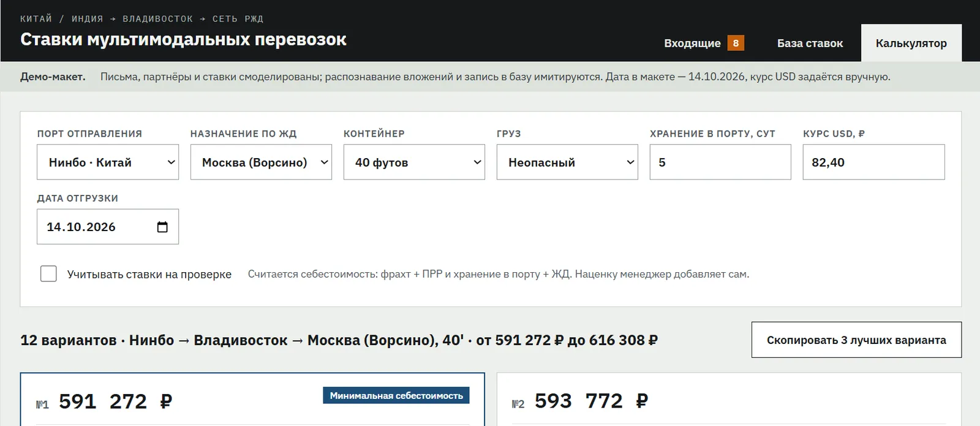The height and width of the screenshot is (426, 980).
Task: Open the База ставок tab
Action: pyautogui.click(x=810, y=43)
